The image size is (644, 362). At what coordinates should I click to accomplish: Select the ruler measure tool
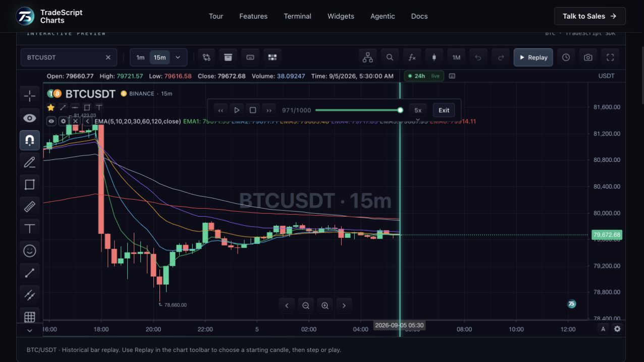30,206
